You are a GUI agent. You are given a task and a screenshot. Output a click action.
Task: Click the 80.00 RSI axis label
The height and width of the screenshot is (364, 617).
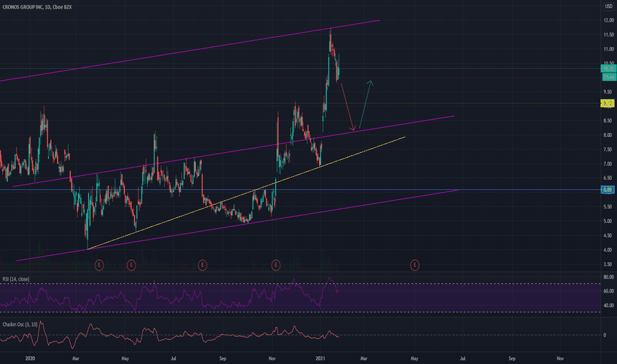point(608,277)
